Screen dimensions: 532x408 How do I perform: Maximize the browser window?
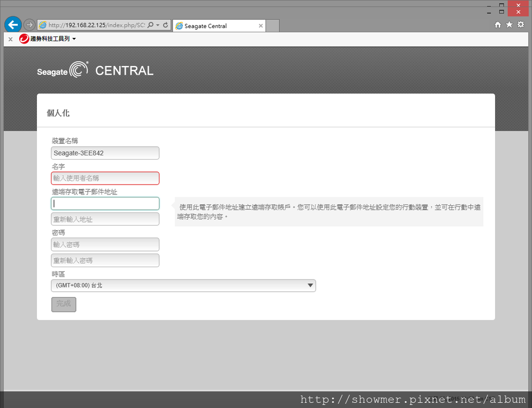click(501, 11)
